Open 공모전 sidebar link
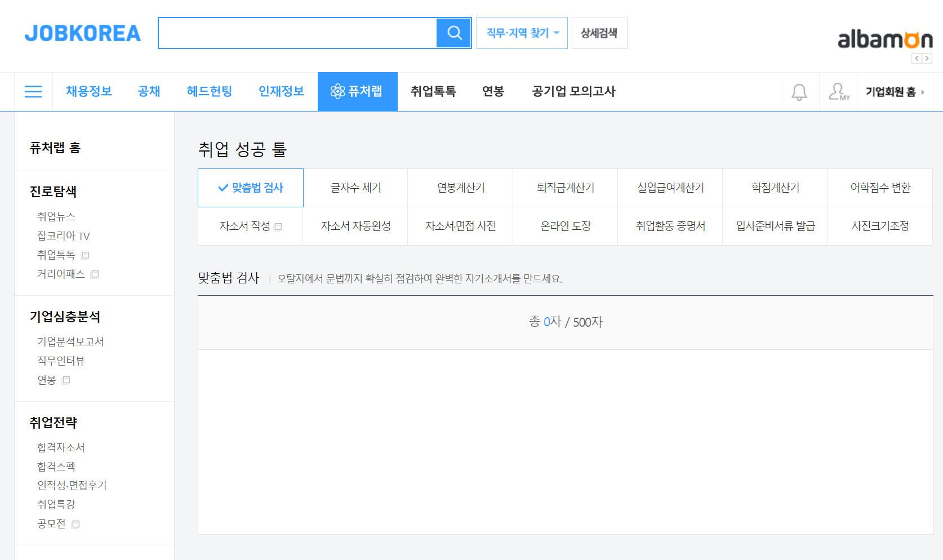The height and width of the screenshot is (560, 943). pyautogui.click(x=51, y=525)
